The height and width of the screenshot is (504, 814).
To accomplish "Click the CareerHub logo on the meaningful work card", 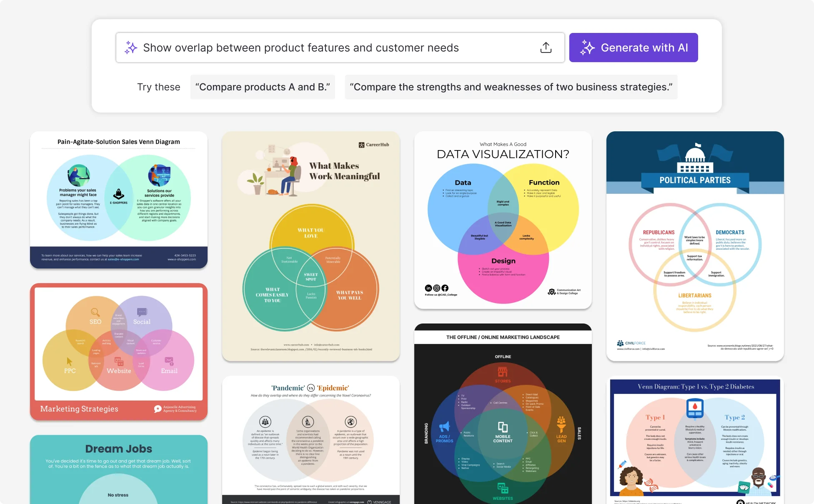I will [374, 145].
